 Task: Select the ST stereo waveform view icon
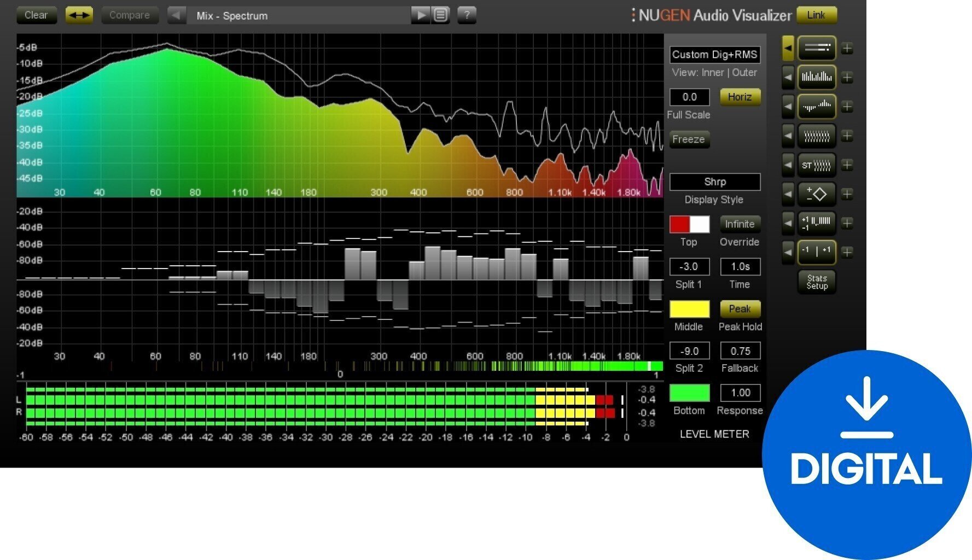click(817, 165)
